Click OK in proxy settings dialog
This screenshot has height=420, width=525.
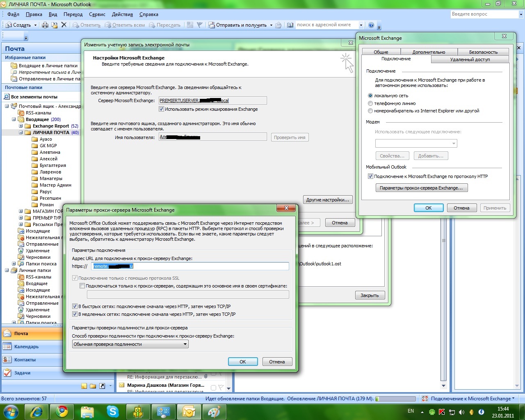point(243,362)
